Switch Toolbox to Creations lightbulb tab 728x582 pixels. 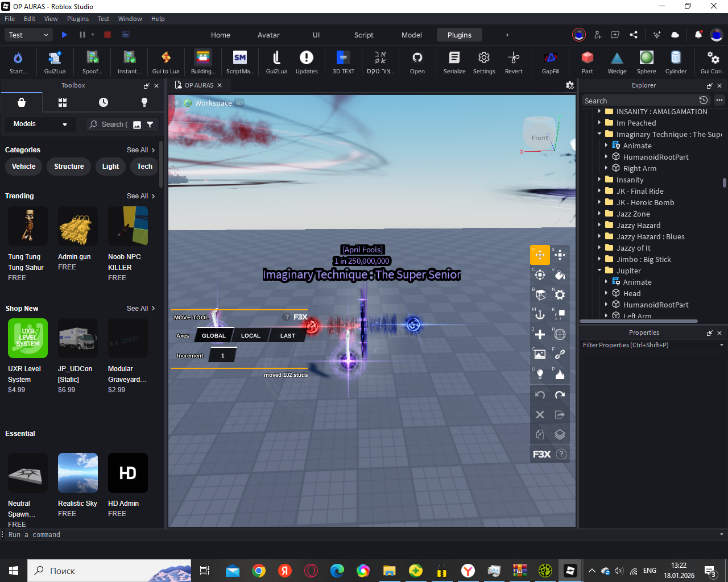(144, 102)
